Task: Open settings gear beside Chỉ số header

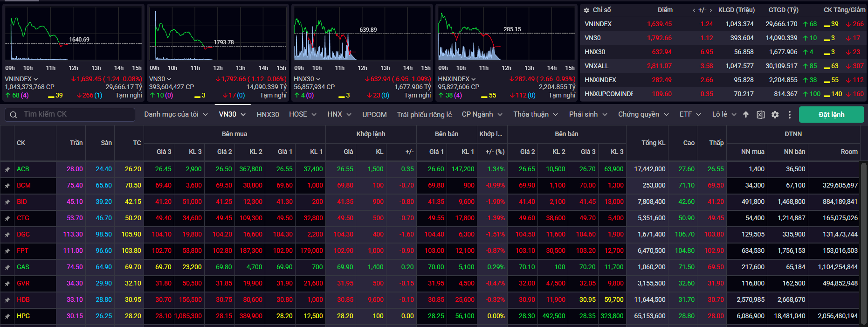Action: pyautogui.click(x=586, y=10)
